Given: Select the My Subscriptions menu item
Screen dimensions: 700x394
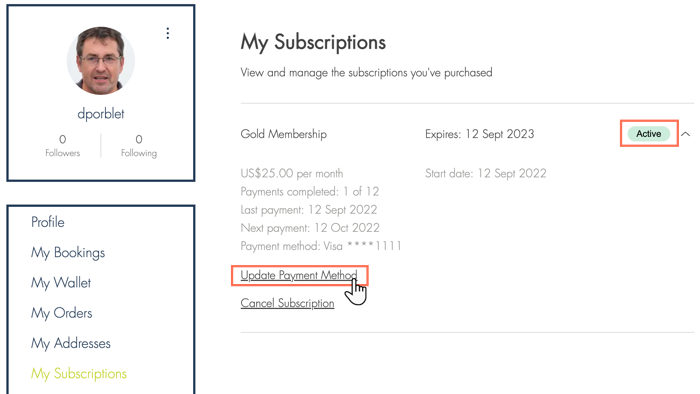Looking at the screenshot, I should 79,373.
